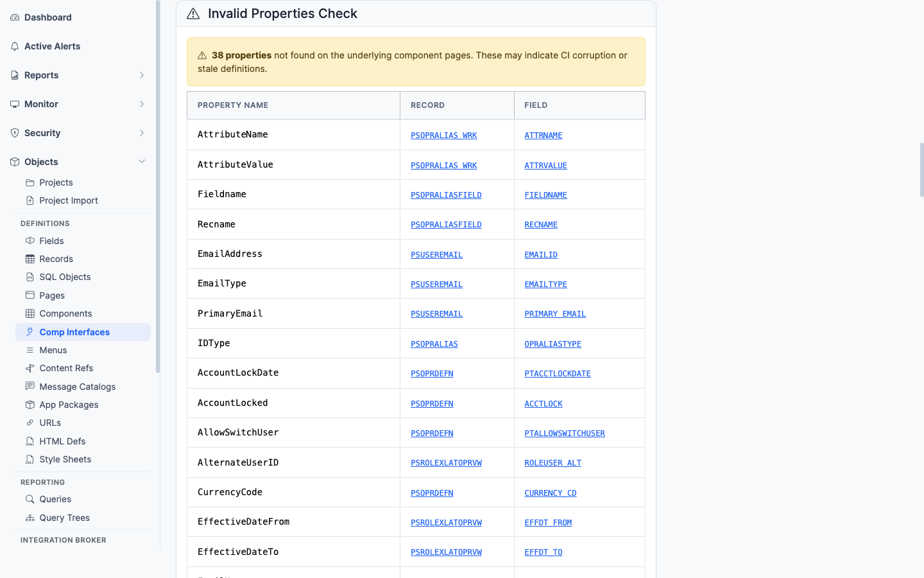This screenshot has height=578, width=924.
Task: Open the PTACCTLOCKDATE field link
Action: 558,374
